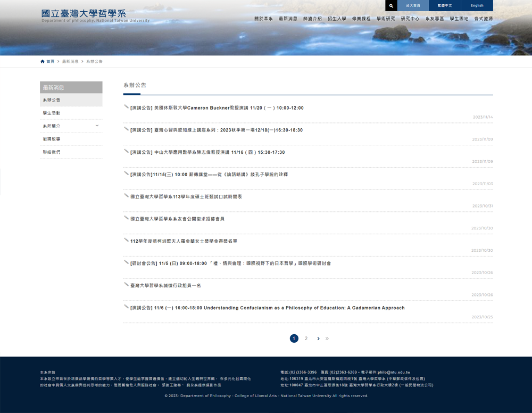Click the home icon in breadcrumb
This screenshot has width=532, height=413.
43,61
